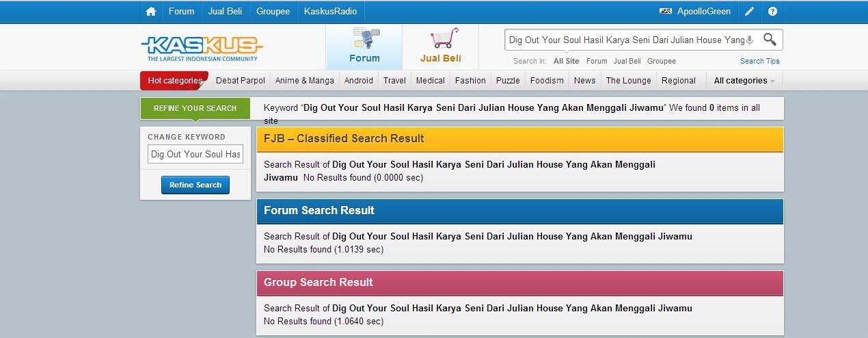868x338 pixels.
Task: Switch to the Forum tab label
Action: (364, 58)
